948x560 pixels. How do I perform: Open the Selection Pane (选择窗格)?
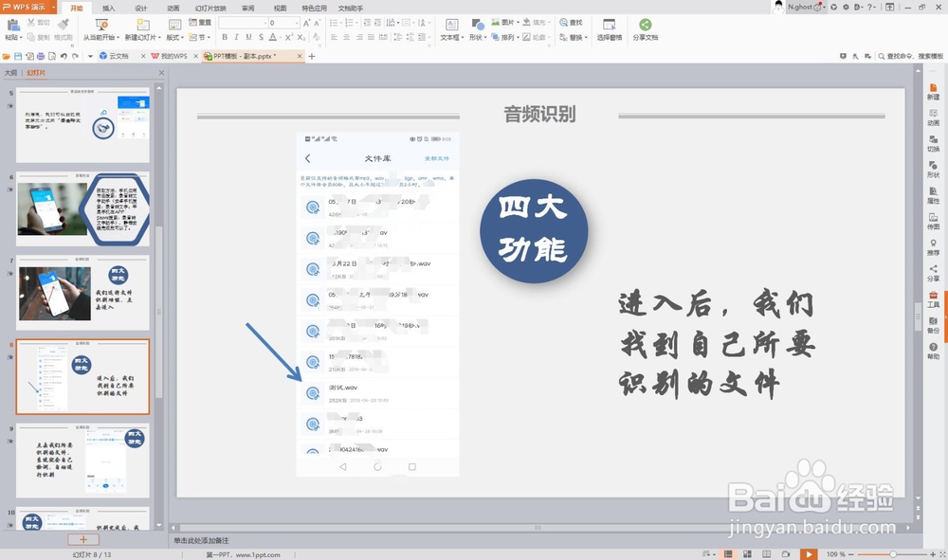click(610, 29)
